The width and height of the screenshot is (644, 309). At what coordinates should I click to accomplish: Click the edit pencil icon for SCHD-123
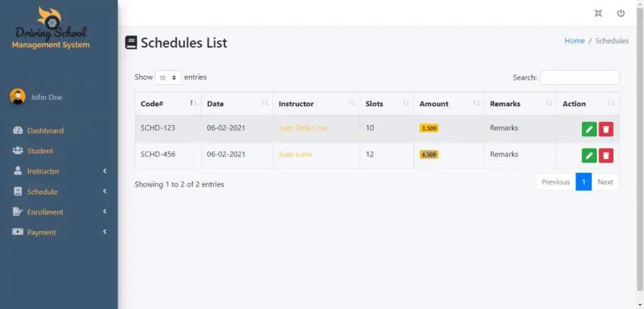tap(589, 129)
